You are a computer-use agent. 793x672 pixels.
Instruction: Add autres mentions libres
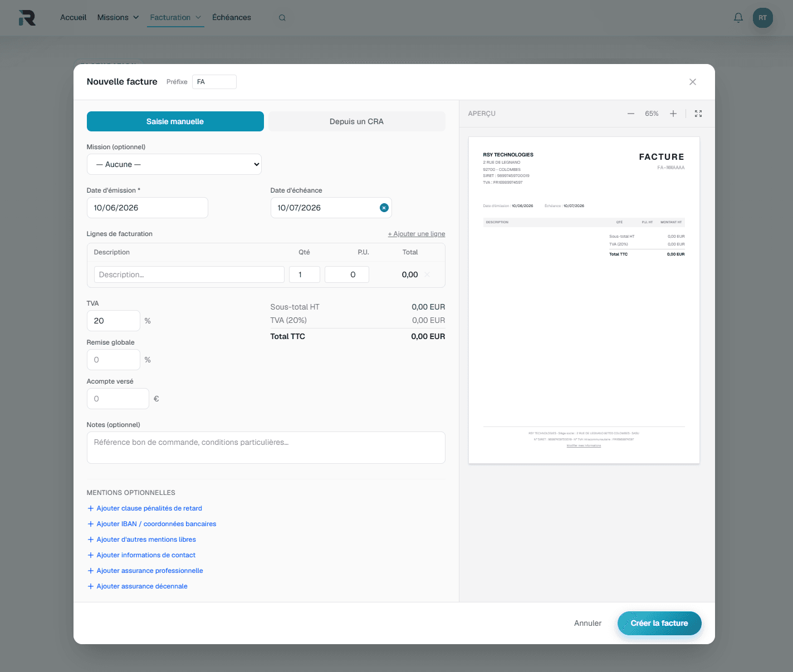point(142,539)
